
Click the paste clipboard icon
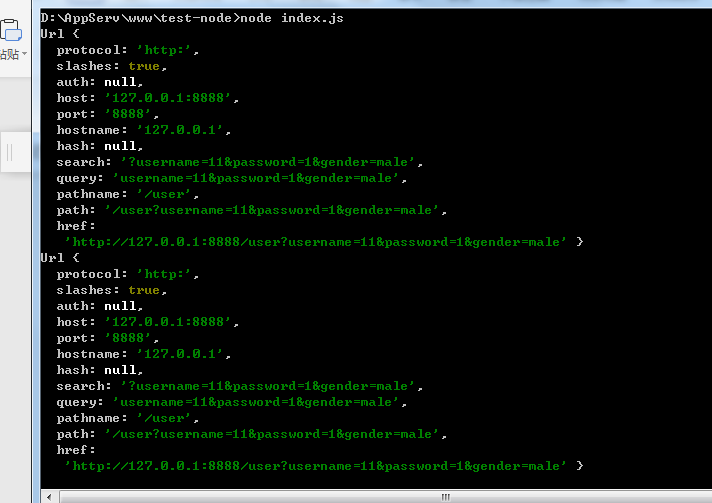(10, 30)
